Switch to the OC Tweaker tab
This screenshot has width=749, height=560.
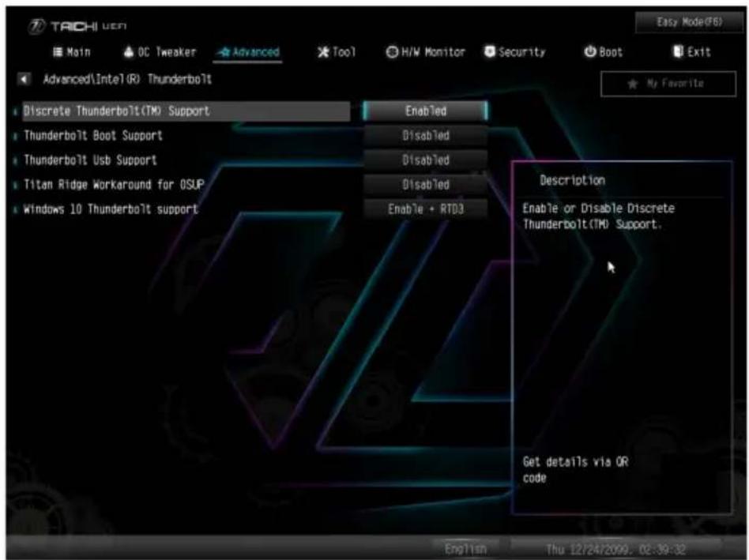pos(160,52)
